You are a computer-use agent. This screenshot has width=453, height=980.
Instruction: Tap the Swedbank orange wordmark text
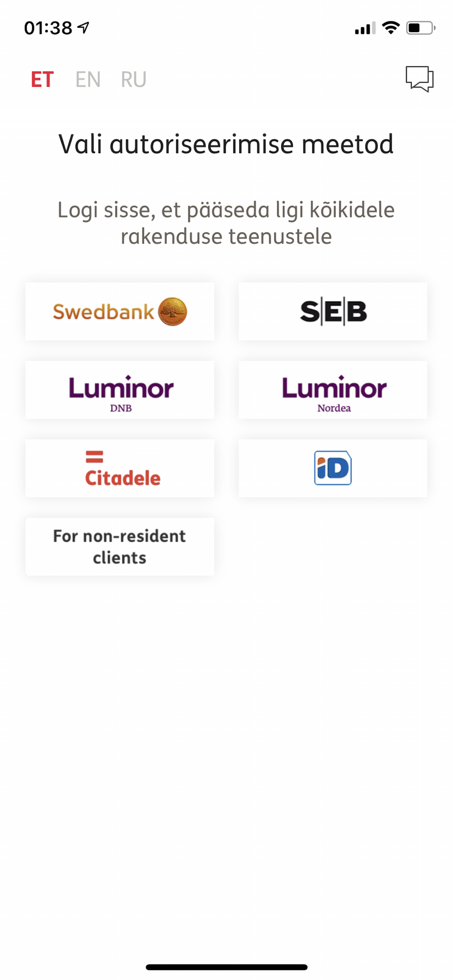point(103,312)
